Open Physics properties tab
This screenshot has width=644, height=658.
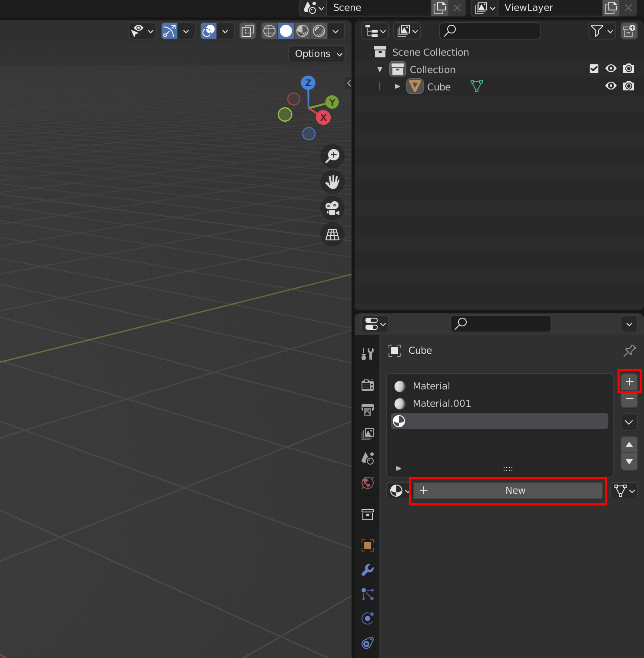368,618
